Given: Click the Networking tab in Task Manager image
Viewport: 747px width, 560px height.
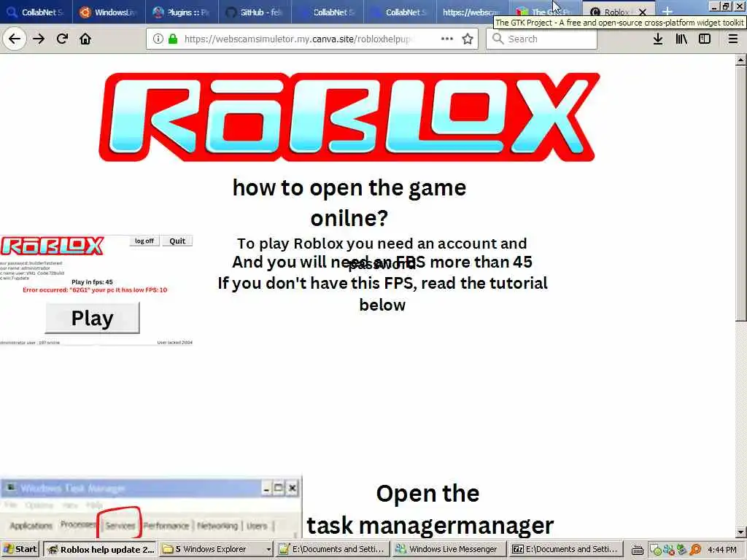Looking at the screenshot, I should pyautogui.click(x=217, y=526).
